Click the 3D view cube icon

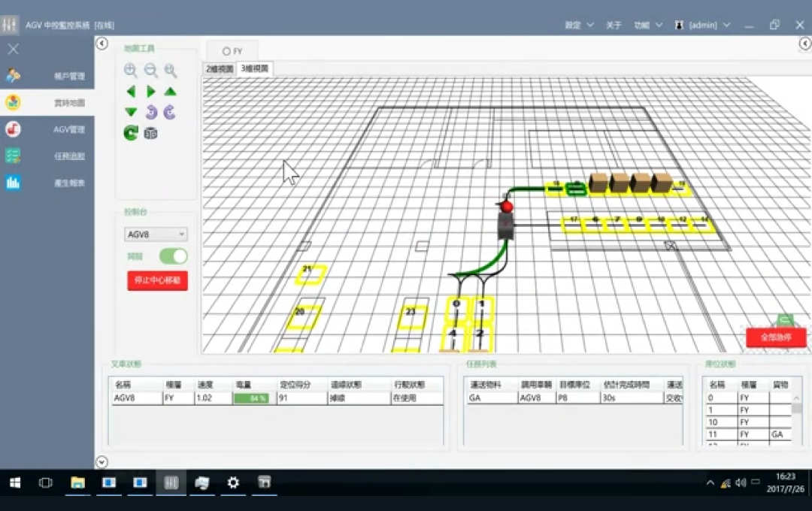pyautogui.click(x=150, y=132)
